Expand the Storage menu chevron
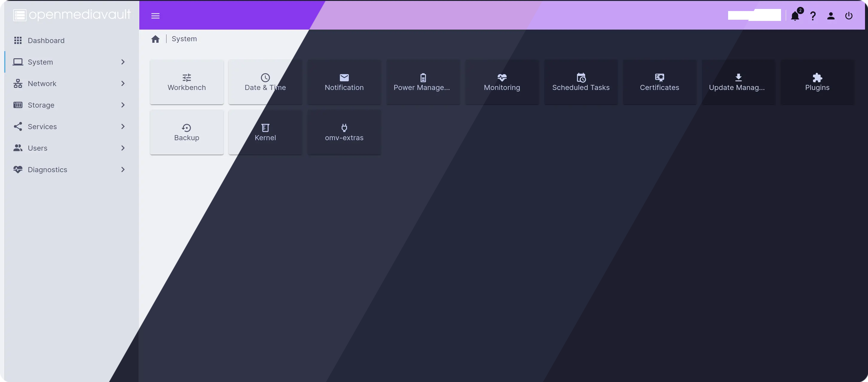Image resolution: width=868 pixels, height=382 pixels. pos(123,105)
